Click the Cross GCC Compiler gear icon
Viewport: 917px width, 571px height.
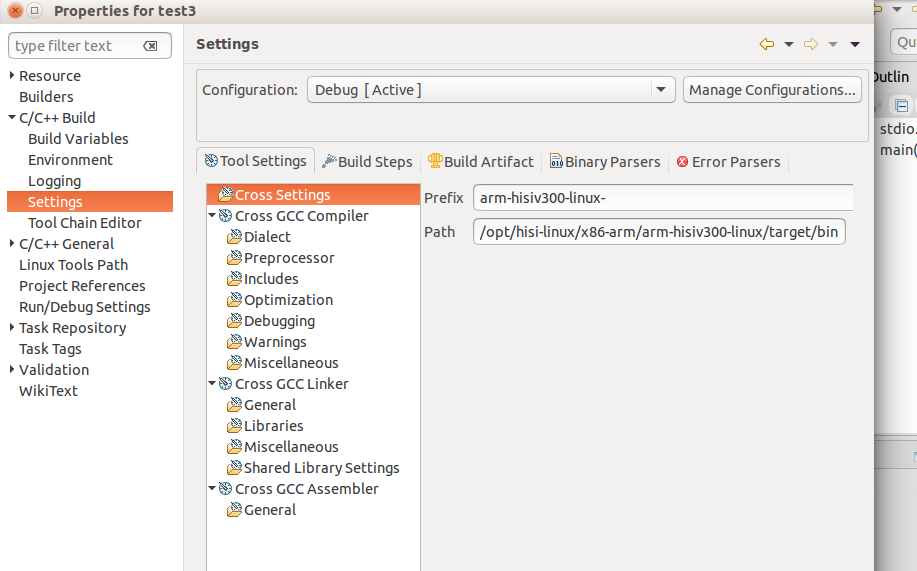pos(226,216)
